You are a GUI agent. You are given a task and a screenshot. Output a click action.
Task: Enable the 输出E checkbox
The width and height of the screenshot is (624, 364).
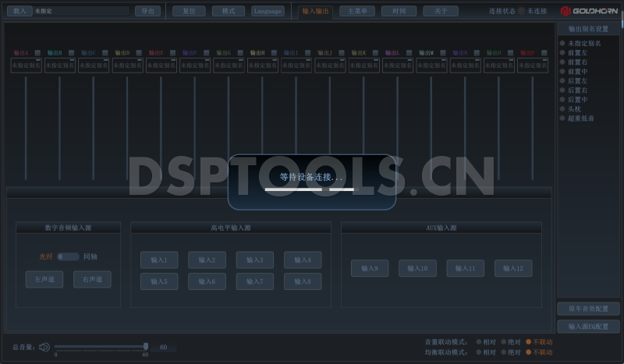(172, 53)
